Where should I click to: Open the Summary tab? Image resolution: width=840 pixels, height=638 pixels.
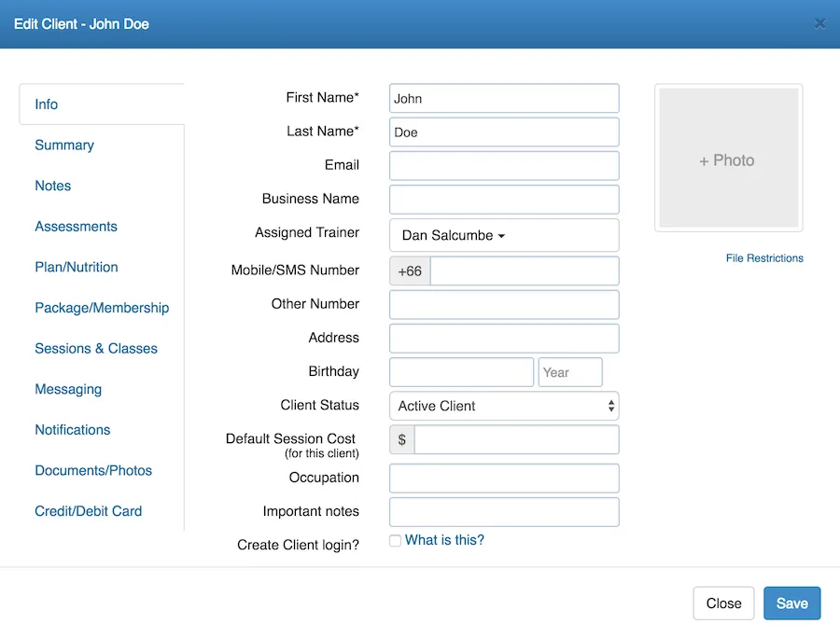64,146
